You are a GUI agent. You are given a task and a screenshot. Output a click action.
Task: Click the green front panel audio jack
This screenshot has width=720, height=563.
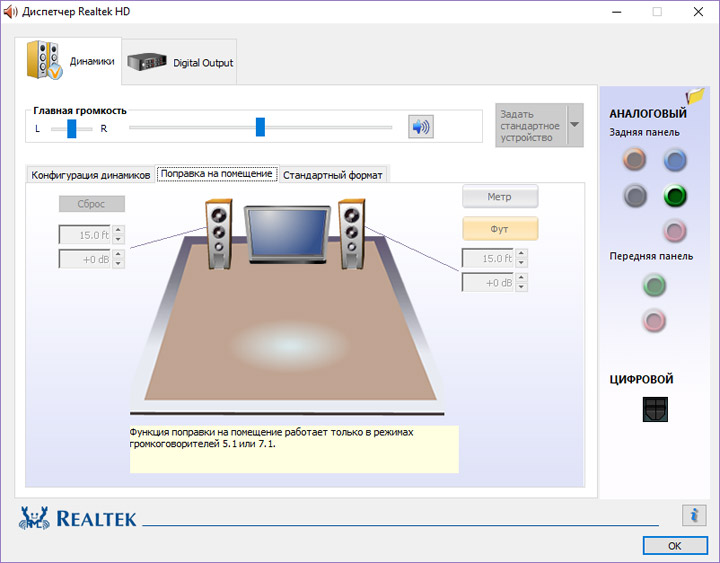pyautogui.click(x=654, y=285)
